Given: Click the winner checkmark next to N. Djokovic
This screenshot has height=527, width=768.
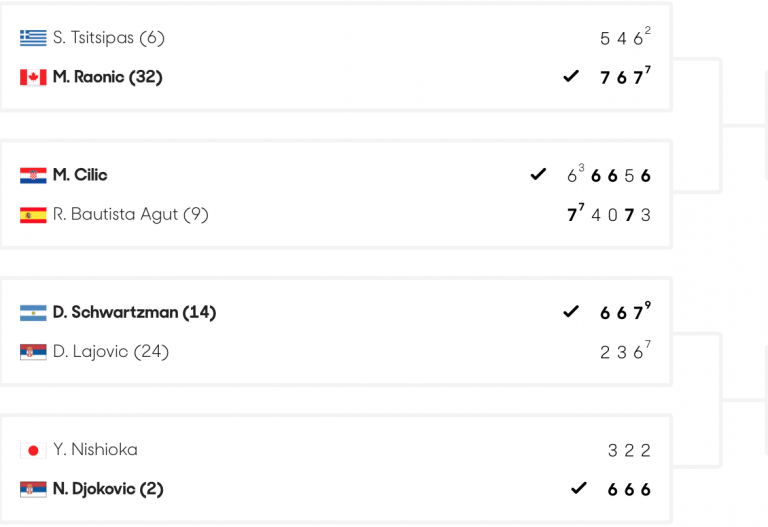Looking at the screenshot, I should click(579, 488).
